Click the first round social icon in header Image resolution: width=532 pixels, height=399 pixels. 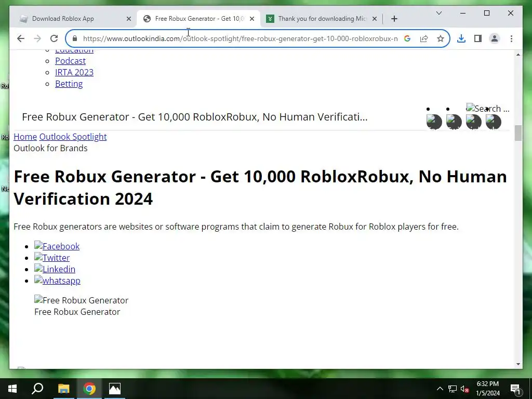click(434, 122)
